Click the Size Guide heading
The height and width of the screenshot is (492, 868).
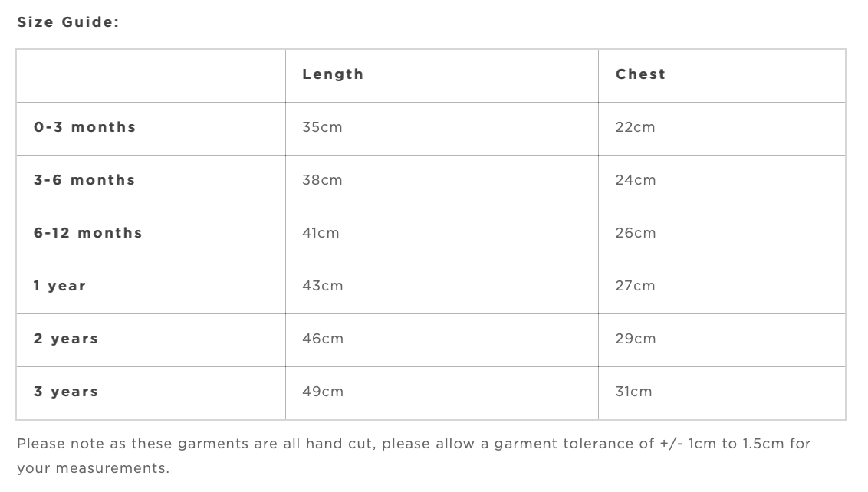point(68,21)
